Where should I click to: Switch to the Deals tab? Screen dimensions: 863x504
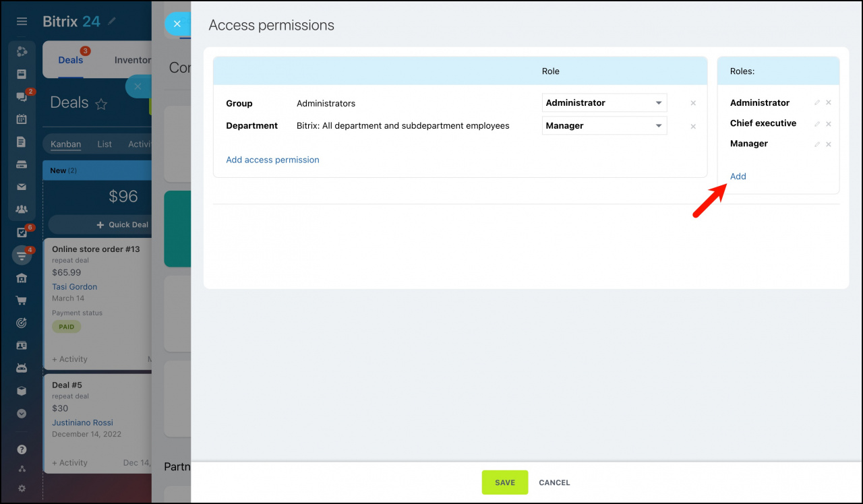click(x=71, y=60)
